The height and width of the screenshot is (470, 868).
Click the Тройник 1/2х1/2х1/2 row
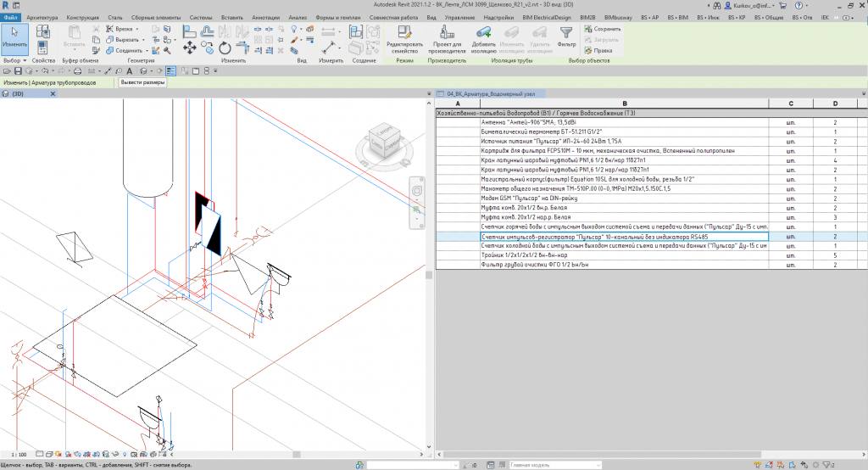(x=651, y=255)
